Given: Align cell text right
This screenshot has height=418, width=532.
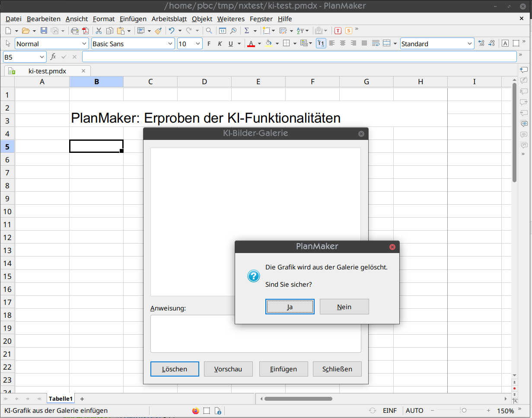Looking at the screenshot, I should pos(354,43).
